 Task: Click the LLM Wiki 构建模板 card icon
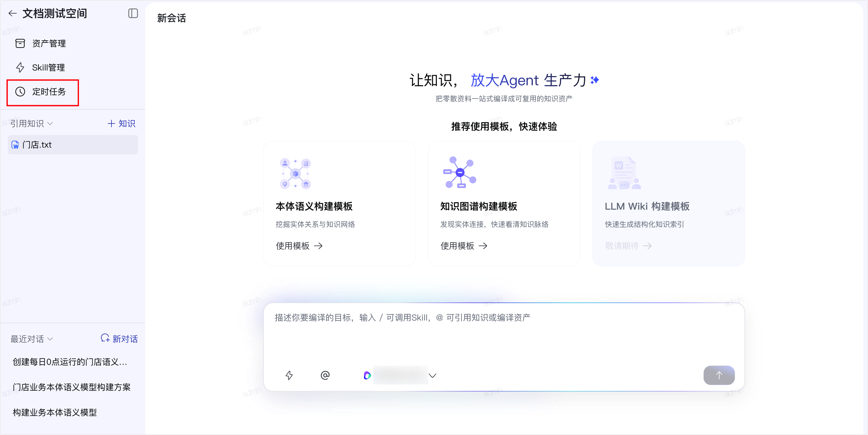click(x=624, y=173)
